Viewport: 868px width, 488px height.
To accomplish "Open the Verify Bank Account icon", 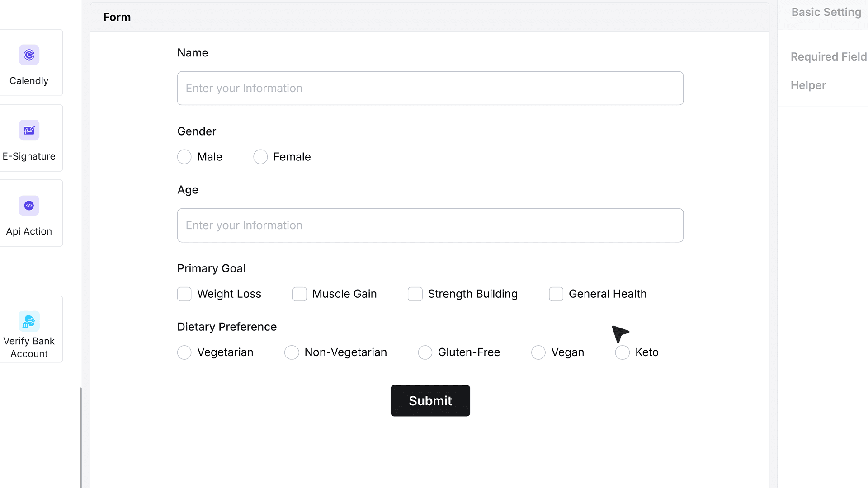I will pos(29,321).
